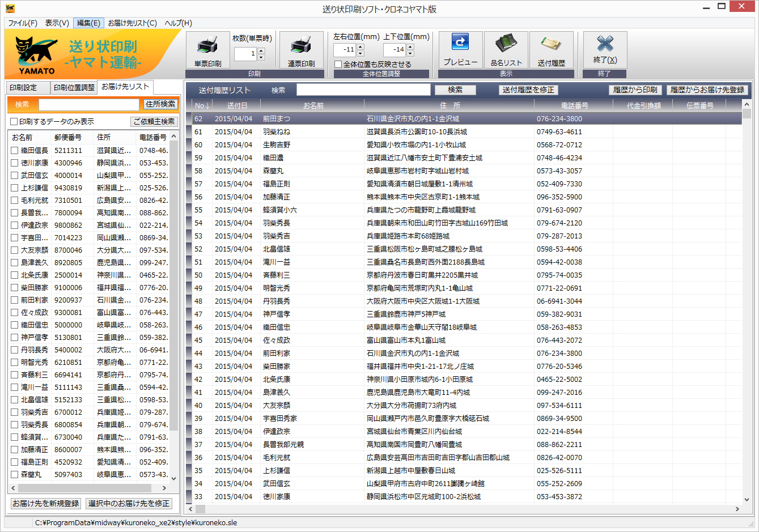
Task: Click the 上下位置 value field
Action: pos(395,50)
